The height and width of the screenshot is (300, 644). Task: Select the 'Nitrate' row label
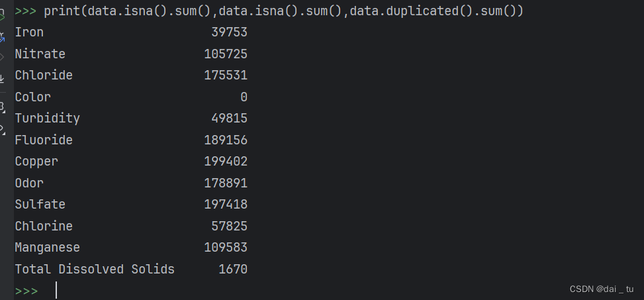40,54
